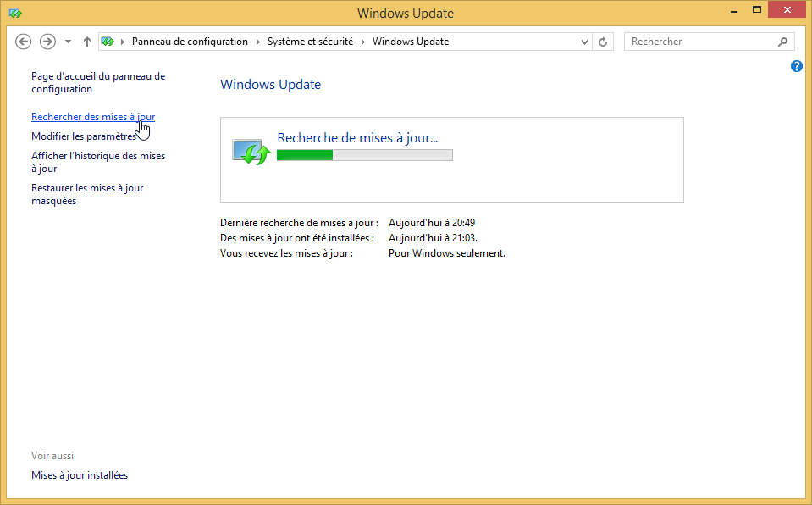Open the address bar history dropdown

pos(584,42)
